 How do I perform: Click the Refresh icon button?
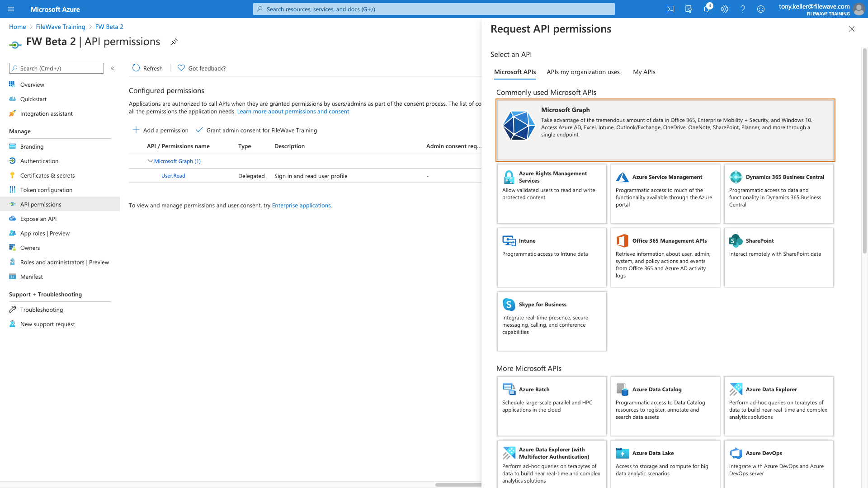click(136, 68)
